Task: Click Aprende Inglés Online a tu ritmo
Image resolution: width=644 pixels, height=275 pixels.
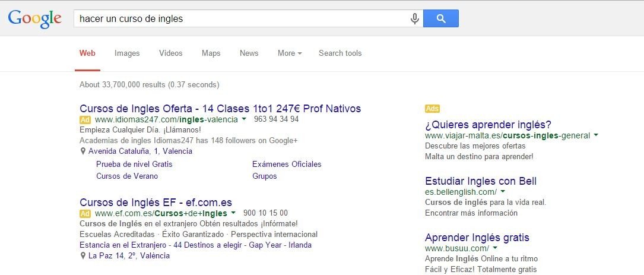Action: click(x=481, y=259)
